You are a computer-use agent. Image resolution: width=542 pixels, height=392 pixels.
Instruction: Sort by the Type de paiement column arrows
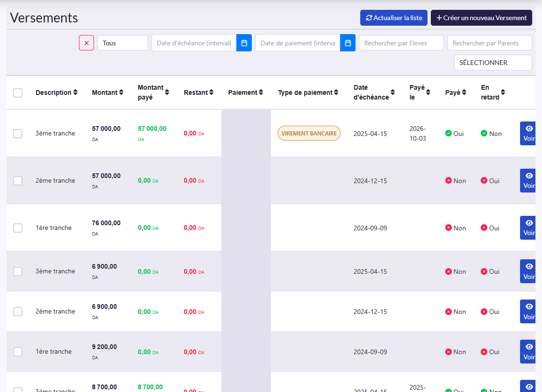pos(336,93)
